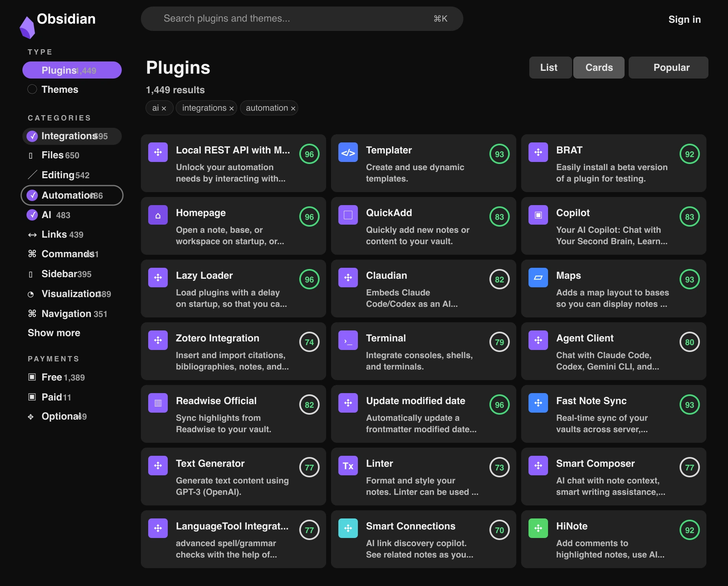Screen dimensions: 728x586
Task: Open the Templater plugin title
Action: tap(389, 150)
